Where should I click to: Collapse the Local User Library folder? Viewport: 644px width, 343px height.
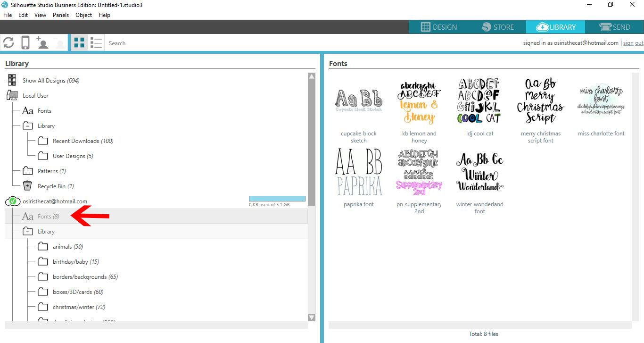(28, 126)
